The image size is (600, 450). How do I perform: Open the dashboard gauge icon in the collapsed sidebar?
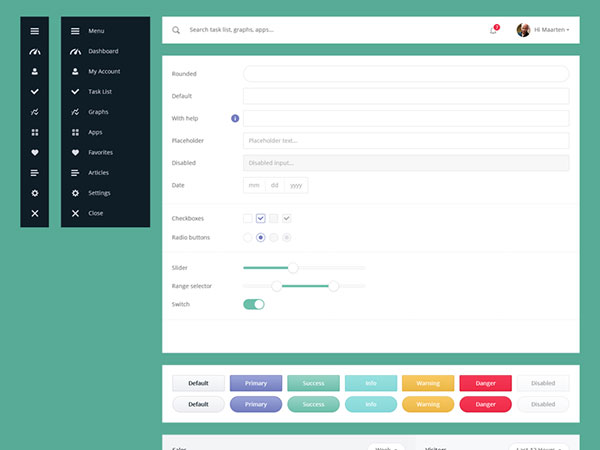pyautogui.click(x=34, y=51)
